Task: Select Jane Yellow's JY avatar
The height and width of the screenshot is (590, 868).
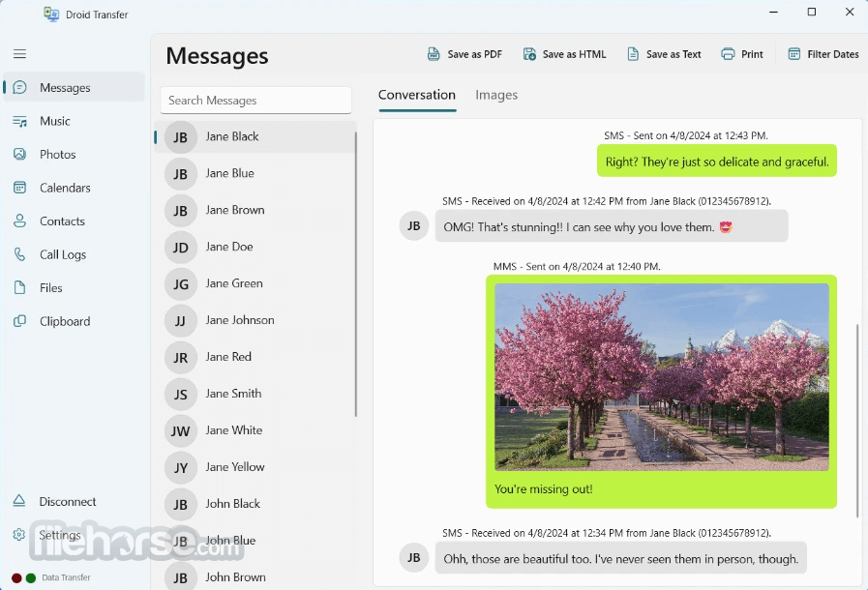Action: pos(180,468)
